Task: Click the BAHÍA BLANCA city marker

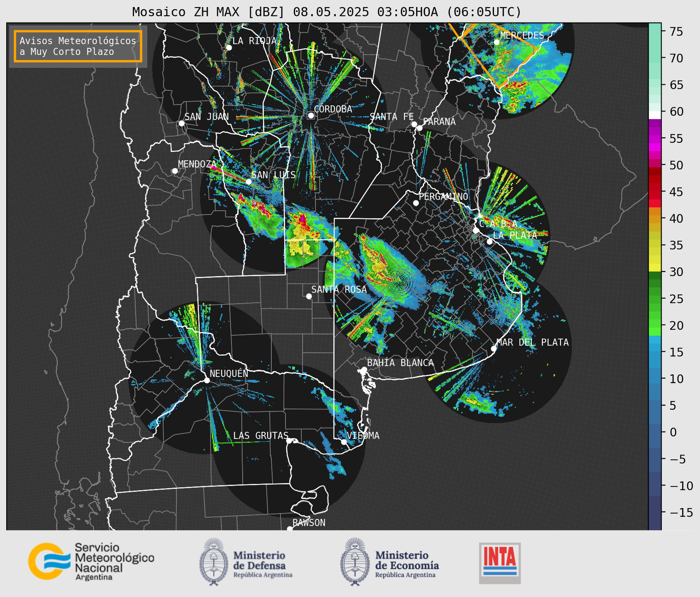Action: pos(364,369)
